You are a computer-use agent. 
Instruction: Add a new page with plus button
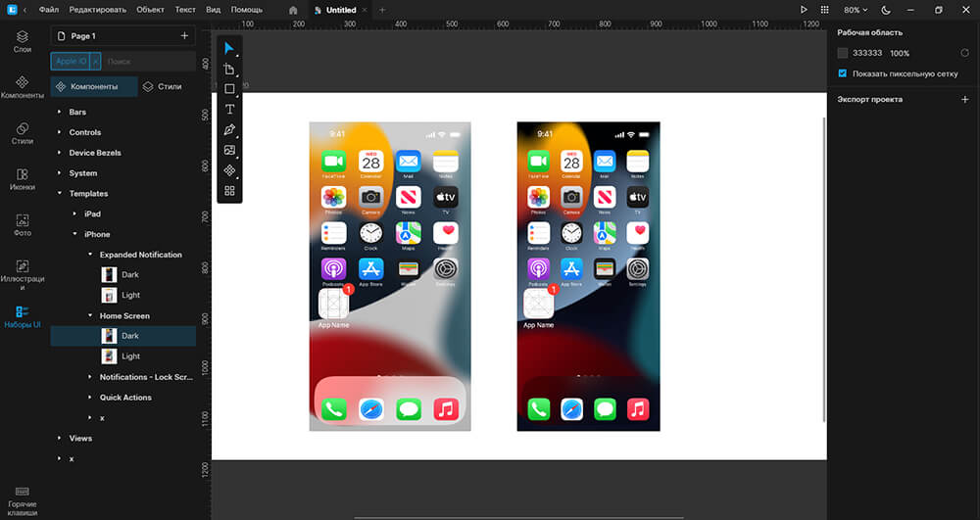pyautogui.click(x=184, y=35)
